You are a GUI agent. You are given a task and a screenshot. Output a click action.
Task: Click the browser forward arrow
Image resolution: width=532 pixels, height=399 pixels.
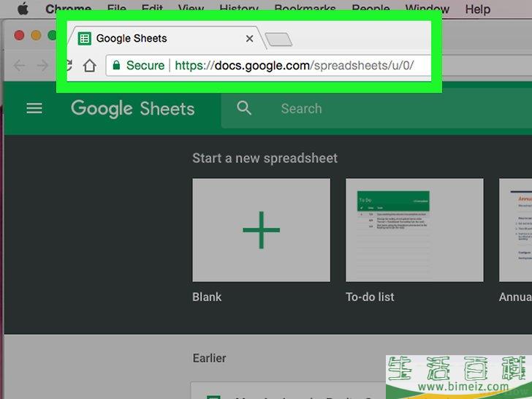pyautogui.click(x=42, y=66)
